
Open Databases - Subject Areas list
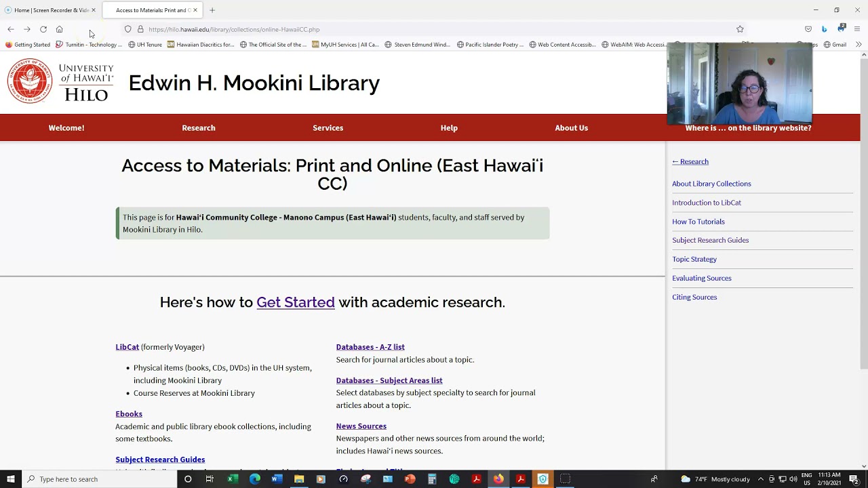(389, 380)
